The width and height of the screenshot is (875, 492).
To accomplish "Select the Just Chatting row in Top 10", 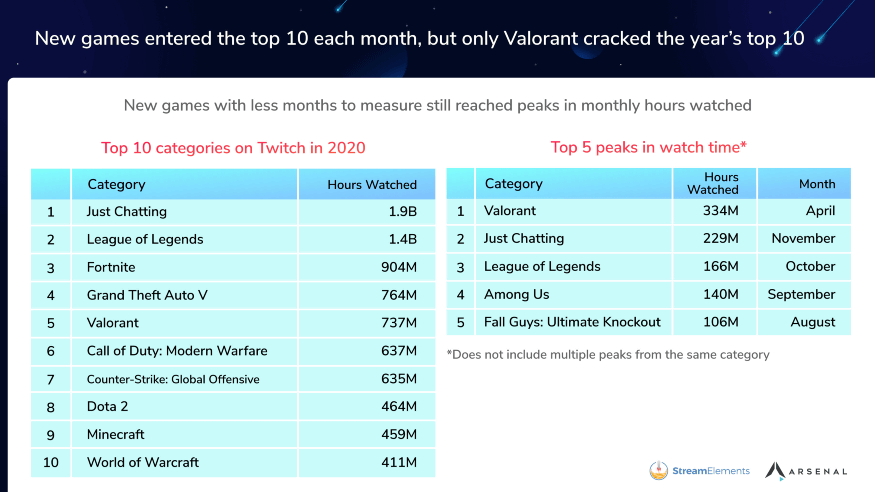I will coord(127,212).
